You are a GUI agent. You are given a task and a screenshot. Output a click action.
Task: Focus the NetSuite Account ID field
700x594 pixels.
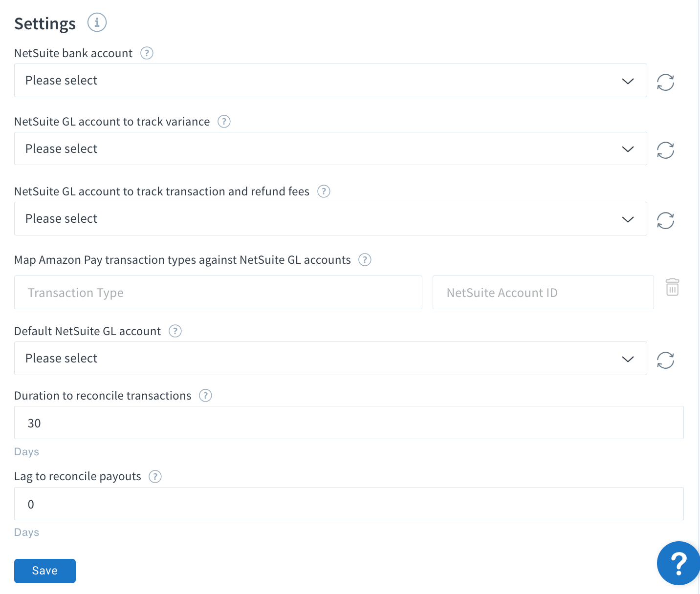(543, 293)
